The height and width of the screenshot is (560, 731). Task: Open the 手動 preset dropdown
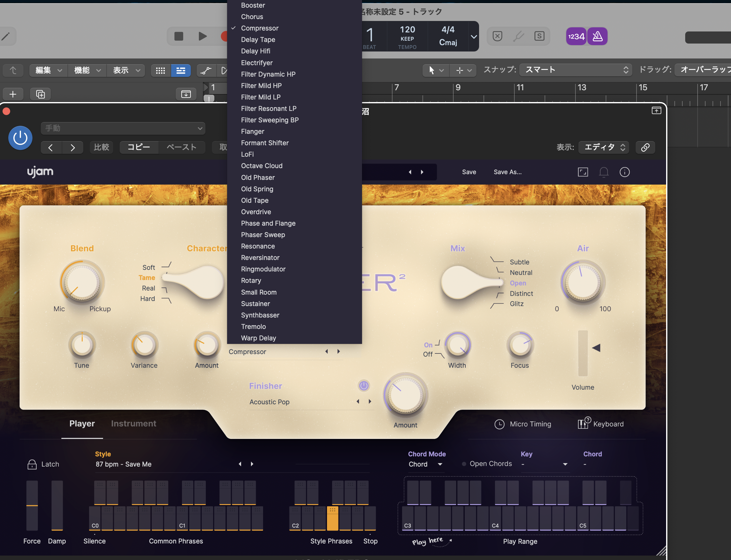coord(123,128)
